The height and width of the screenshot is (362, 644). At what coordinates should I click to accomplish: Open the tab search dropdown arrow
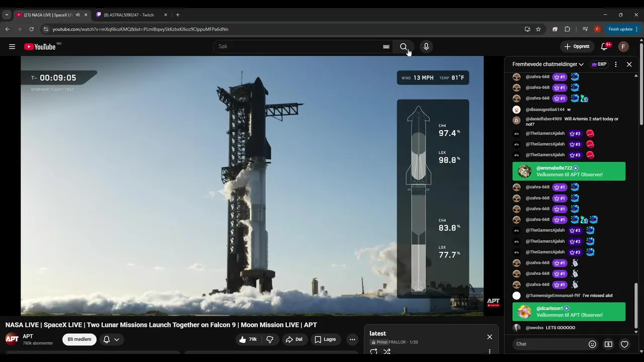click(7, 15)
